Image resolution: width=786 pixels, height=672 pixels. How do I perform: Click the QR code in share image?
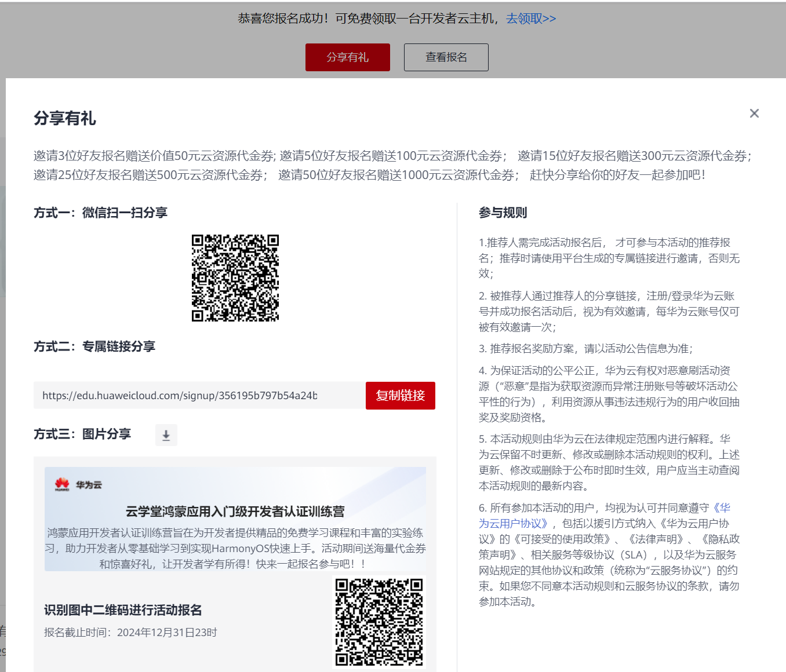[x=379, y=622]
